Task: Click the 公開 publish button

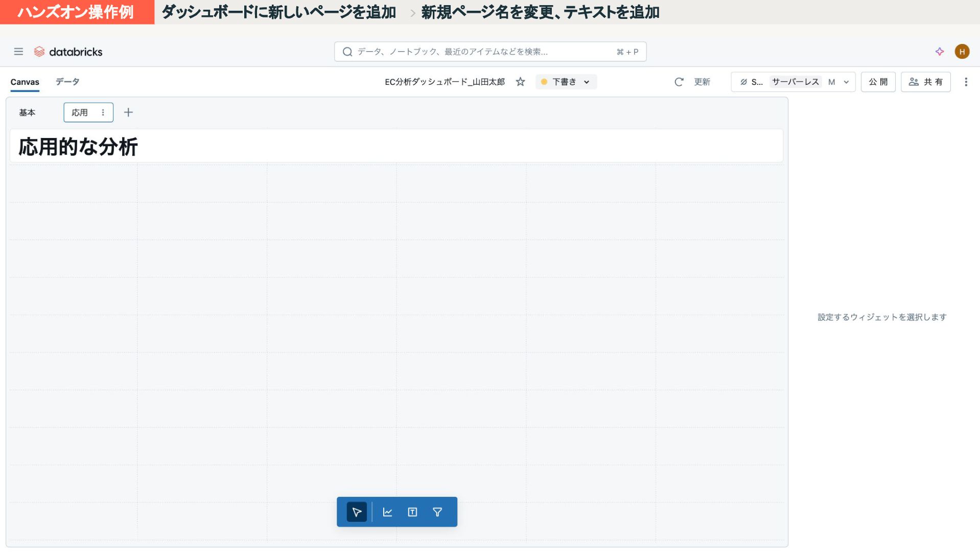Action: [878, 82]
